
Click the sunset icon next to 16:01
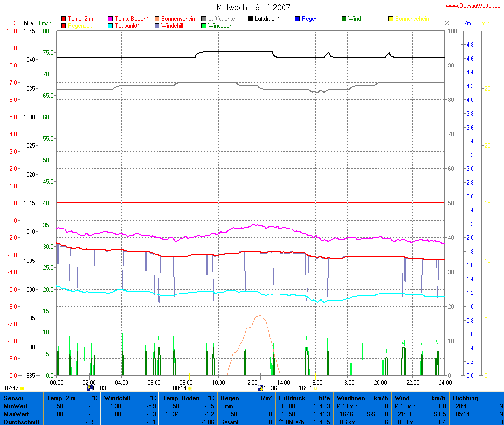pos(315,388)
